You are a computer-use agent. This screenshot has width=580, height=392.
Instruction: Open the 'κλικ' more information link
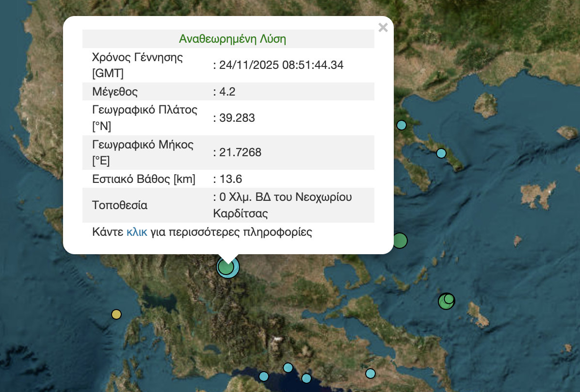coord(136,232)
